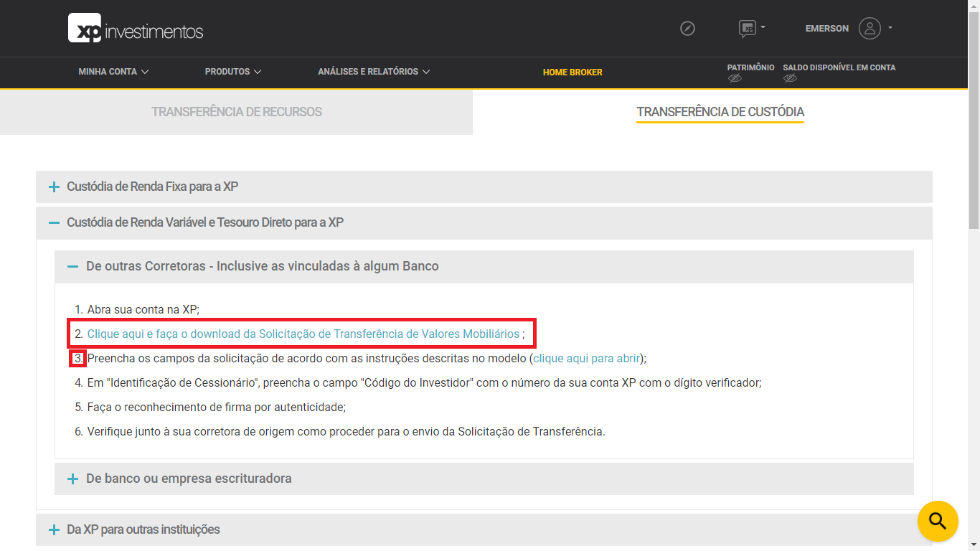The image size is (980, 551).
Task: Expand De banco ou empresa escrituradora
Action: coord(484,479)
